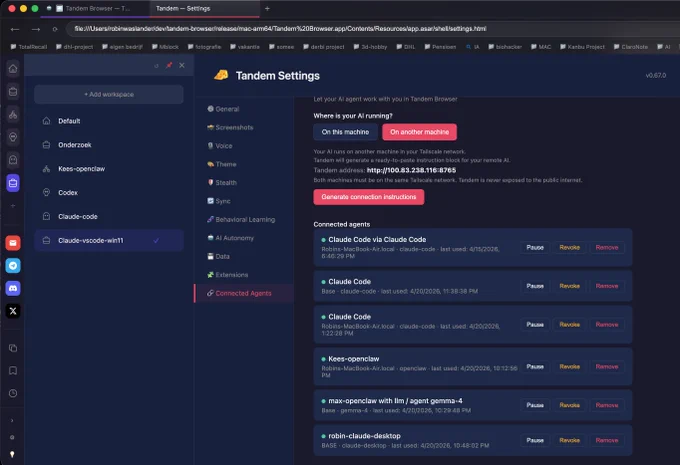Switch to Onderzoek workspace via rail icon

point(13,92)
